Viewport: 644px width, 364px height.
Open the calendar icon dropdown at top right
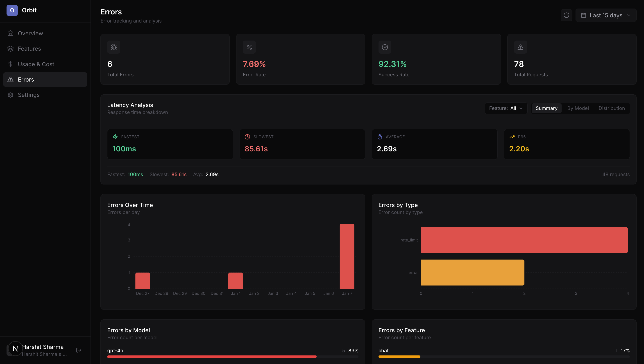coord(583,15)
